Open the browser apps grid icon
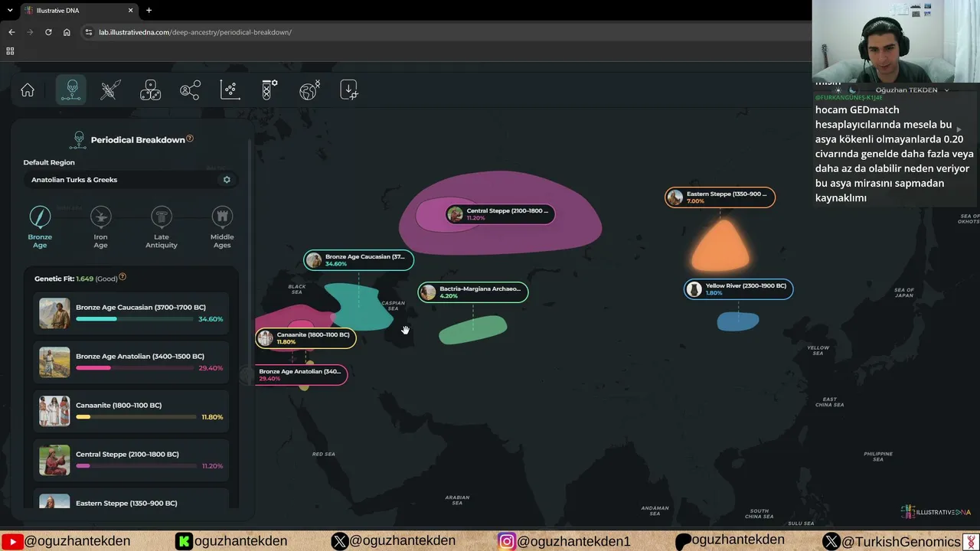This screenshot has height=551, width=980. (10, 51)
